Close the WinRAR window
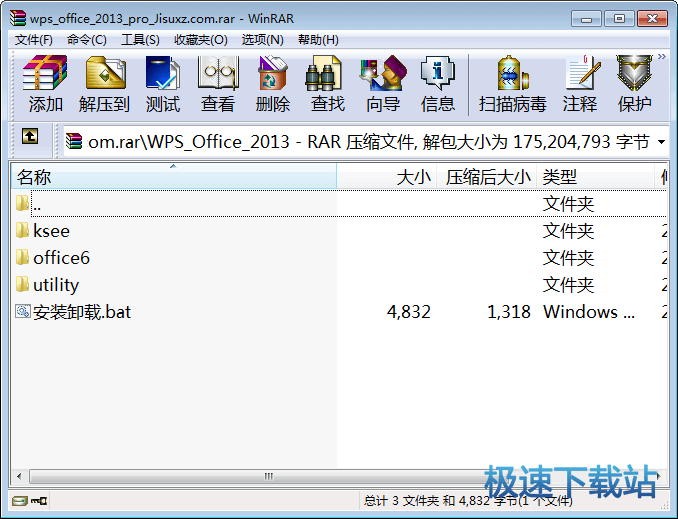 652,19
